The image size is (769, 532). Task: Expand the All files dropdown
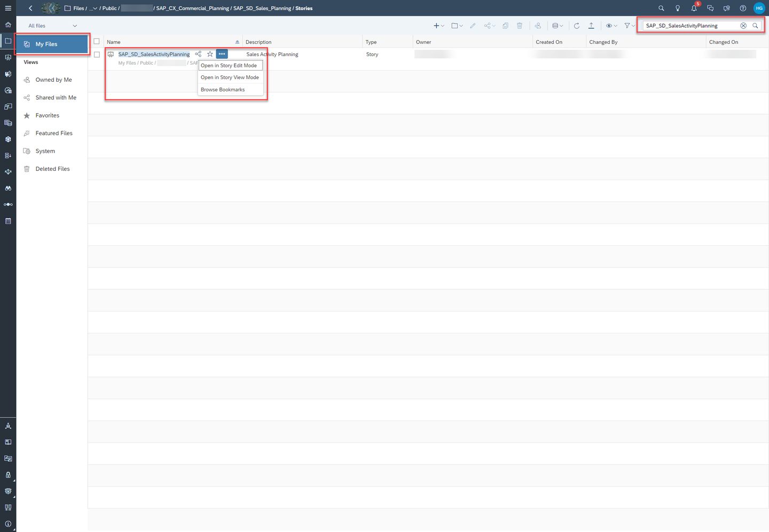pyautogui.click(x=52, y=26)
